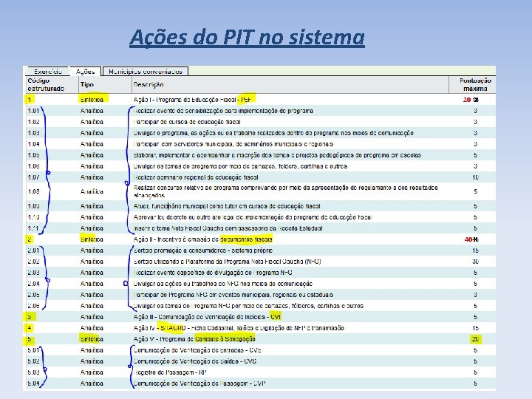This screenshot has height=399, width=532.
Task: Click score 20 of Ação V
Action: (x=475, y=339)
